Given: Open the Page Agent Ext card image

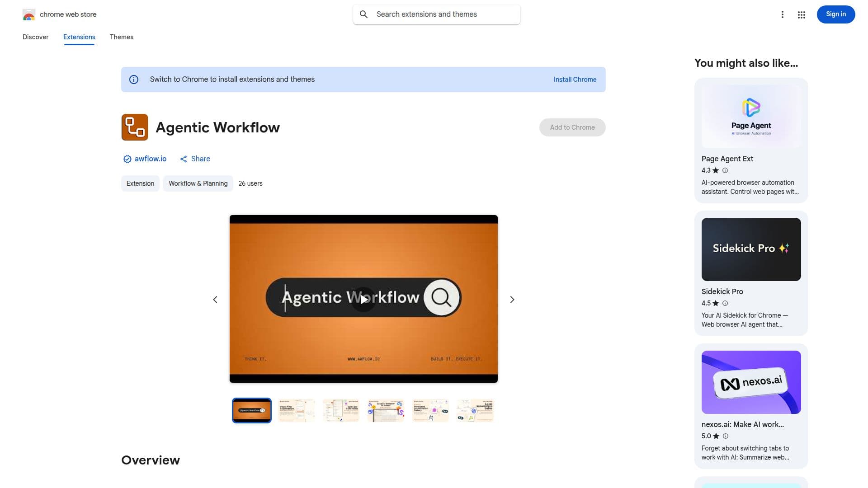Looking at the screenshot, I should coord(751,117).
